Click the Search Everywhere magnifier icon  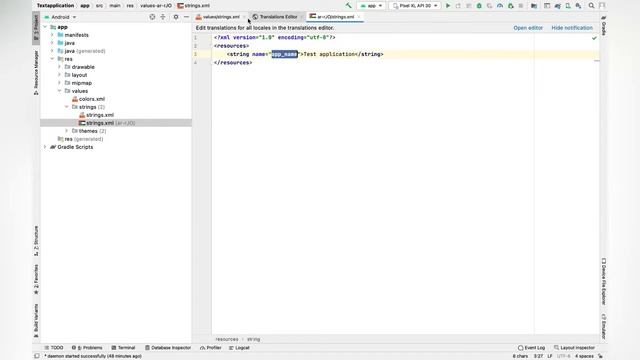tap(591, 6)
